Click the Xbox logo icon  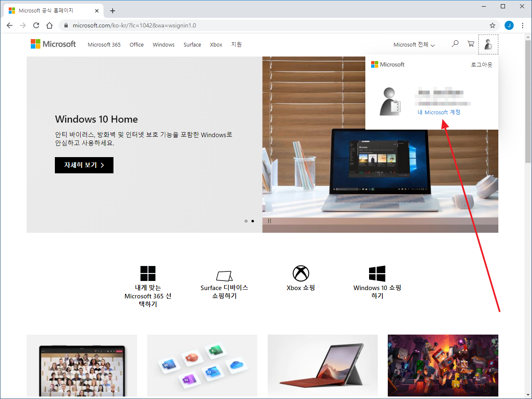[301, 273]
